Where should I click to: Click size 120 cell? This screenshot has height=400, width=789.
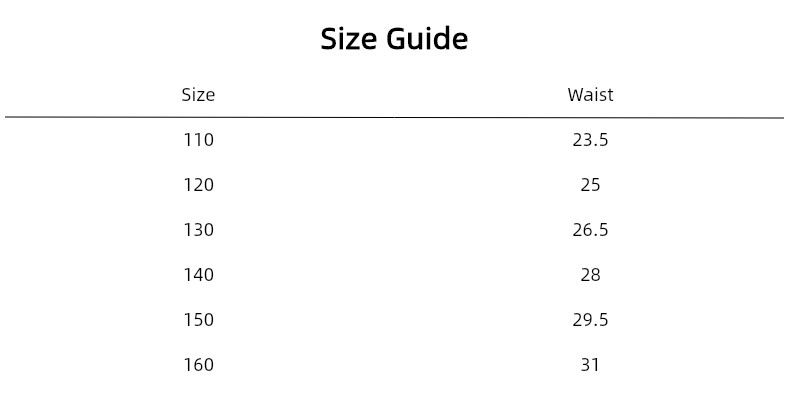click(198, 185)
